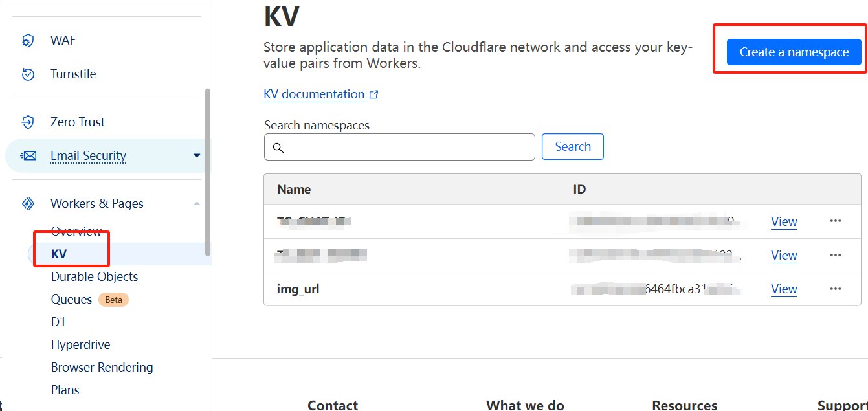Click the Turnstile icon in sidebar
This screenshot has height=411, width=868.
pos(28,74)
